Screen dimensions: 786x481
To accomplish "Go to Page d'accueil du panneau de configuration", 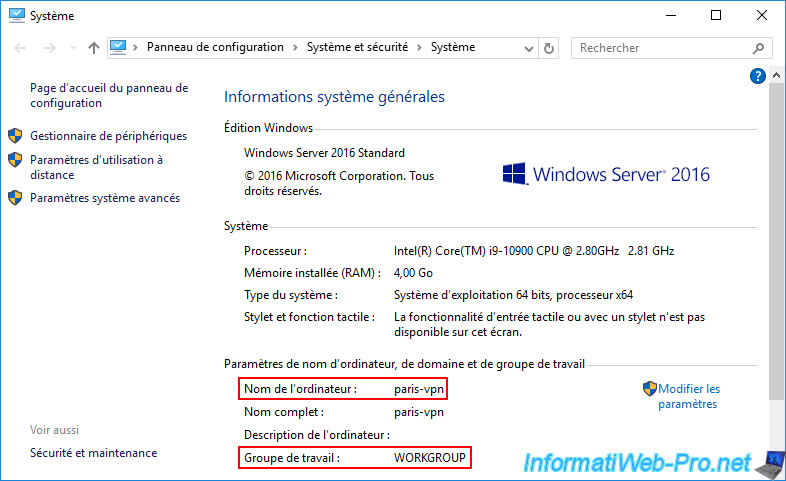I will point(109,95).
